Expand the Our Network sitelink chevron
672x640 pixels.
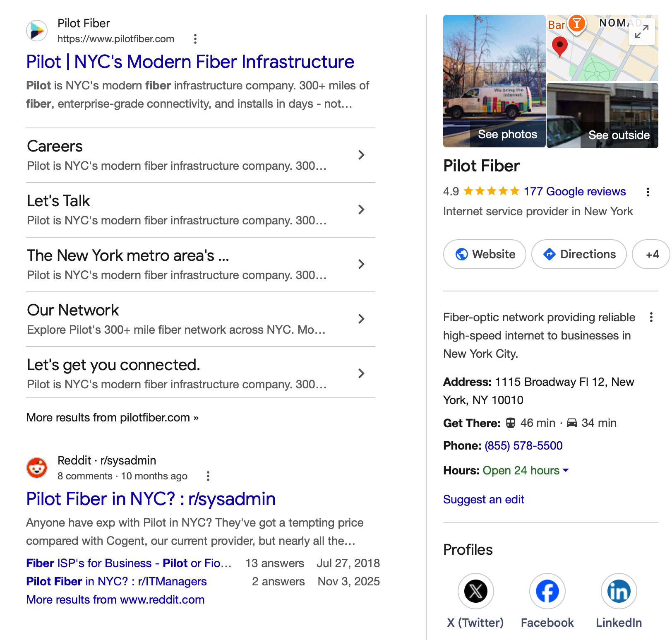click(361, 319)
